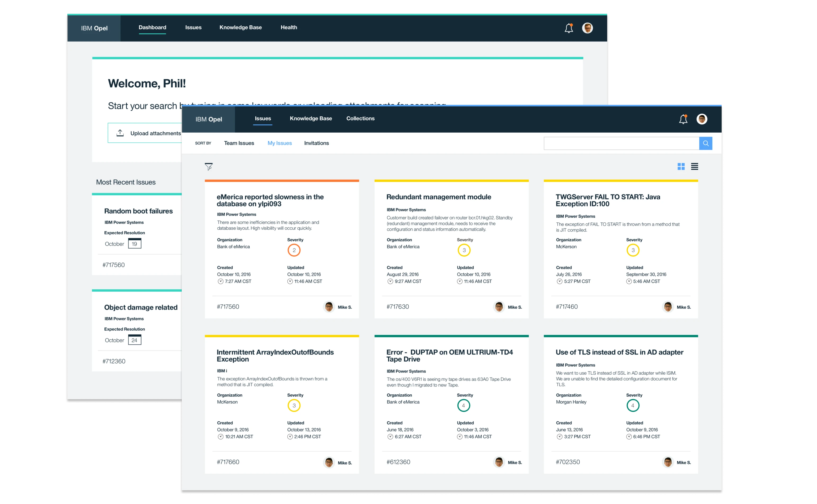
Task: Open notifications bell in Dashboard window
Action: click(x=569, y=28)
